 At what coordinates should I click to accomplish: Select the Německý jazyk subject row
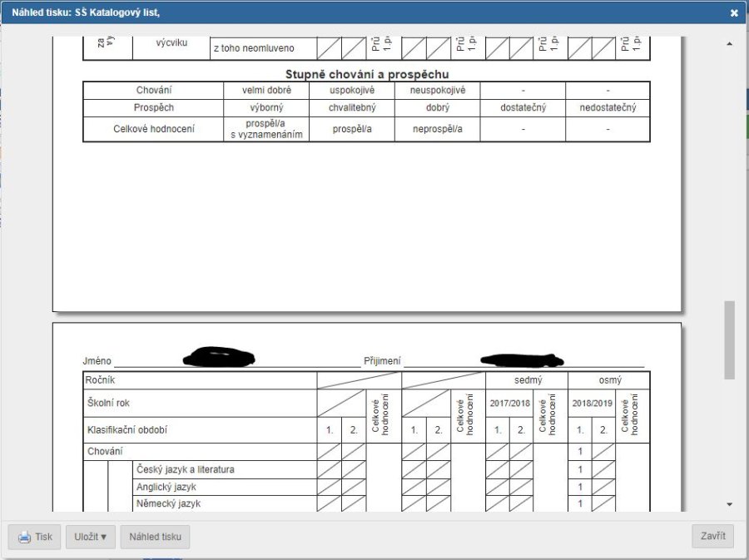[167, 503]
